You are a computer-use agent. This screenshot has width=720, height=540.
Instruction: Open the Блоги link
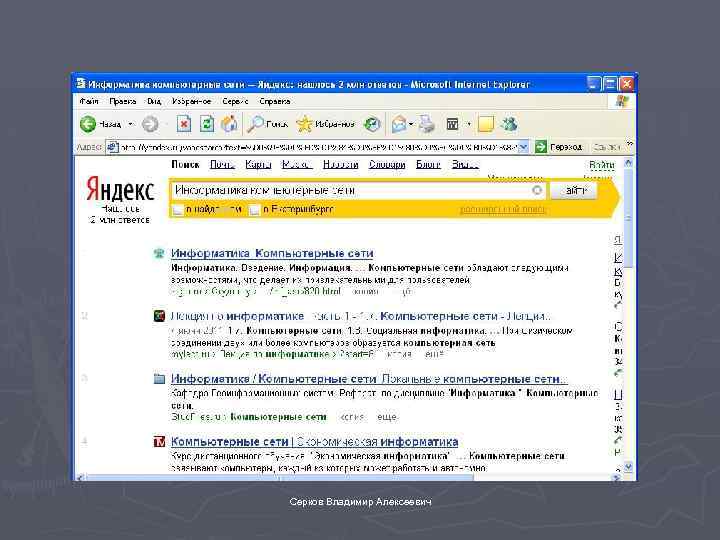[x=428, y=164]
